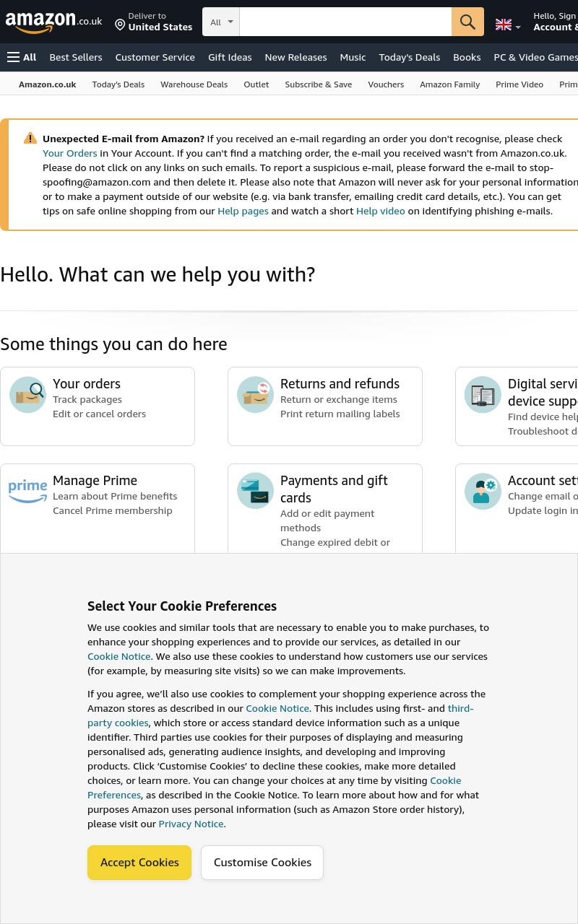Click the Payments and gift cards icon
578x924 pixels.
[x=255, y=491]
